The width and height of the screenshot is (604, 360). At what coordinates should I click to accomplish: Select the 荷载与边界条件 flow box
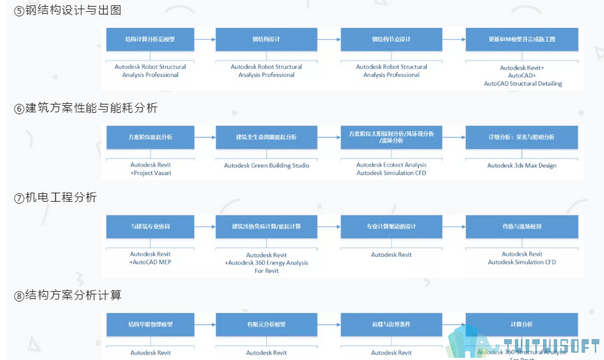391,324
